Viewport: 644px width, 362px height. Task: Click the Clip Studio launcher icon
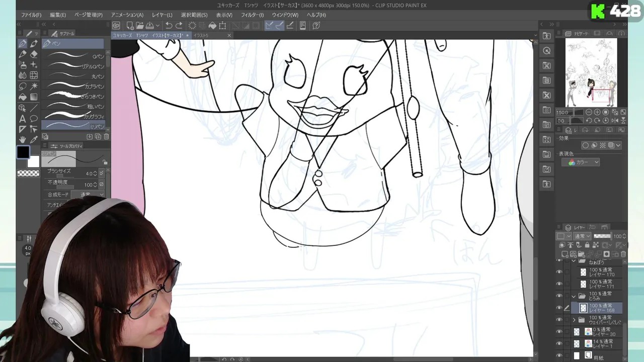[x=116, y=26]
